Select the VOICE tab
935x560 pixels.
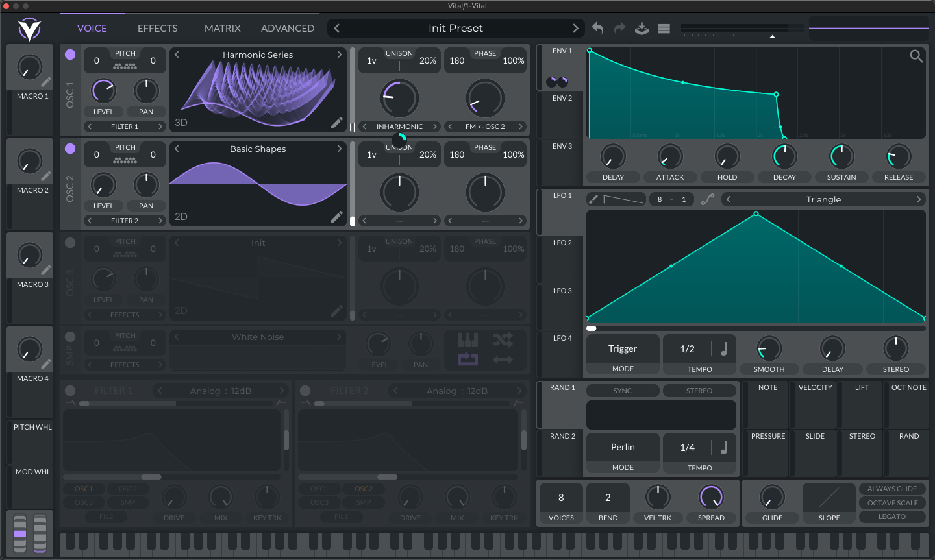point(92,28)
